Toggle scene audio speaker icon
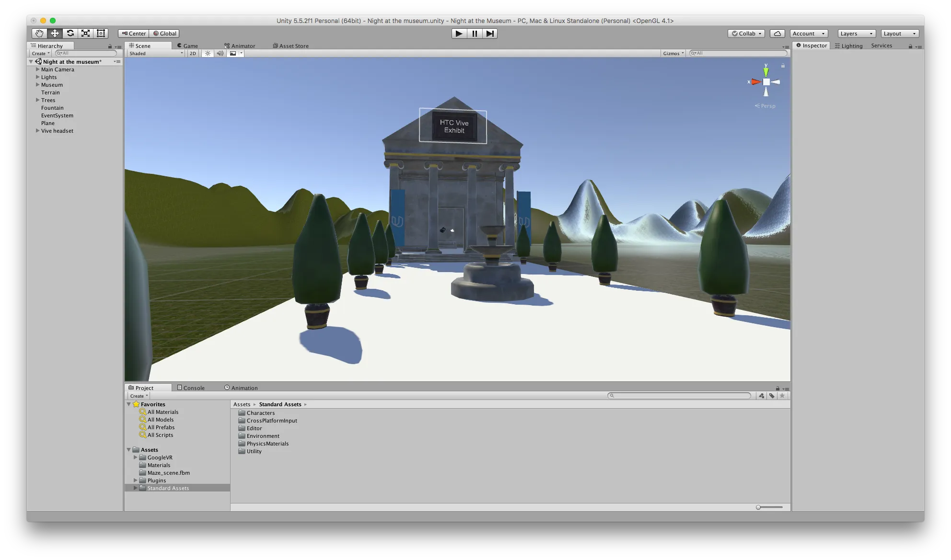Viewport: 951px width, 560px height. click(x=220, y=54)
